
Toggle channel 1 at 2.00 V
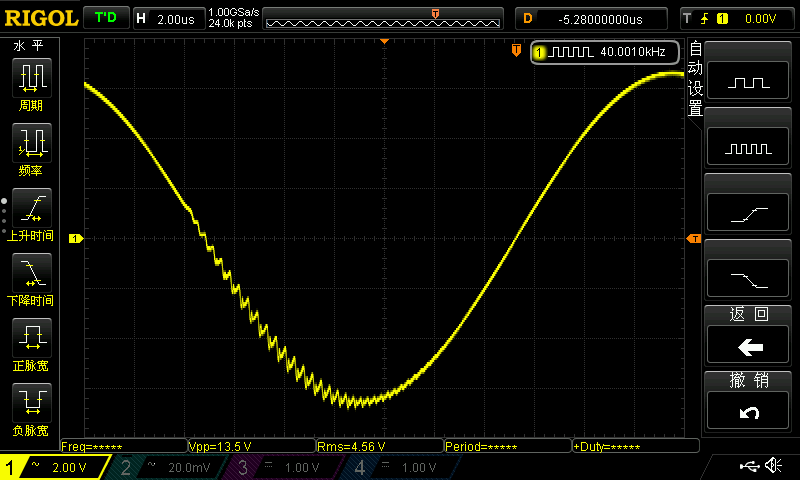(54, 467)
